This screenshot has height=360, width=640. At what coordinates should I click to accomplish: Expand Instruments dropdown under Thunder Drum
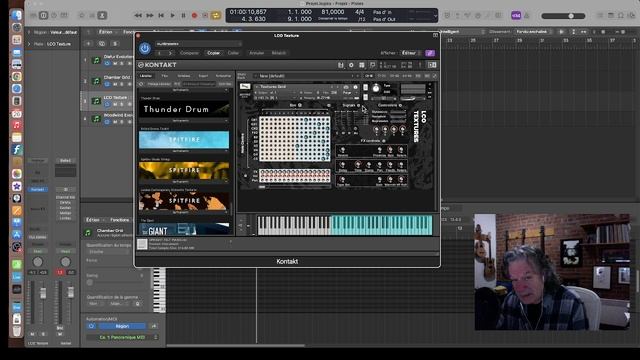click(184, 120)
